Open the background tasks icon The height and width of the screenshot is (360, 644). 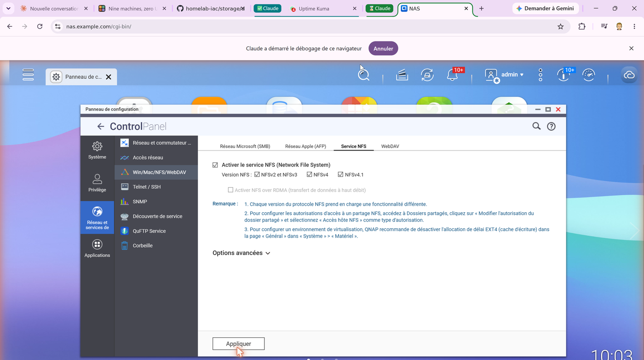tap(402, 75)
